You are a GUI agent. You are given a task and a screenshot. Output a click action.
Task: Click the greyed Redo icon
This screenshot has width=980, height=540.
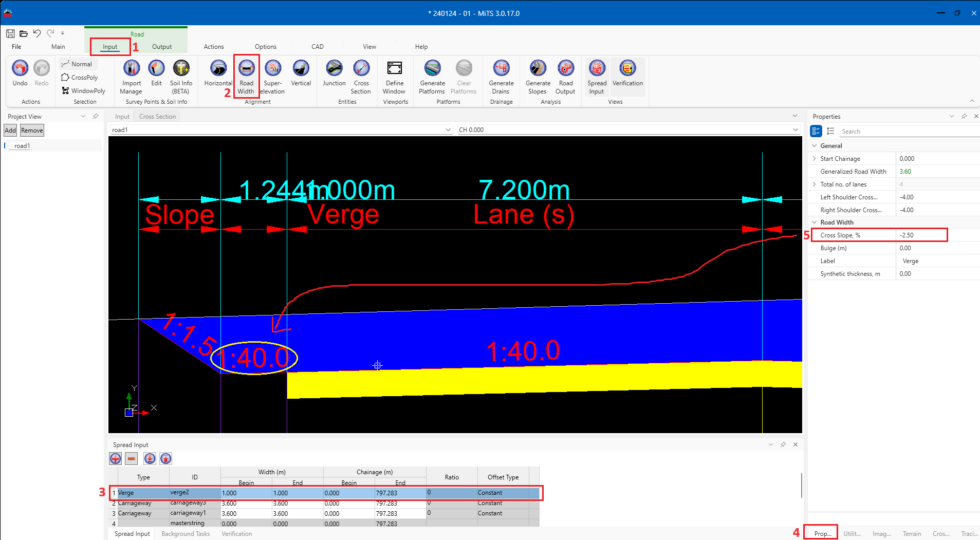click(x=41, y=68)
